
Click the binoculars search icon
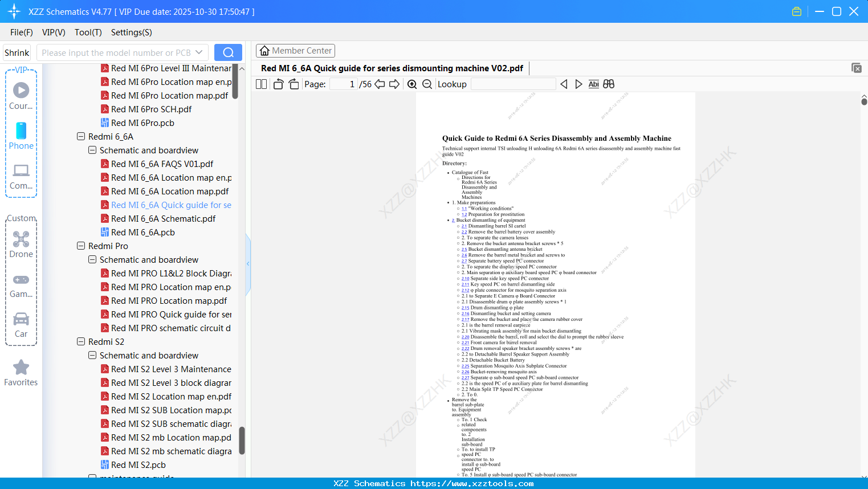click(609, 84)
